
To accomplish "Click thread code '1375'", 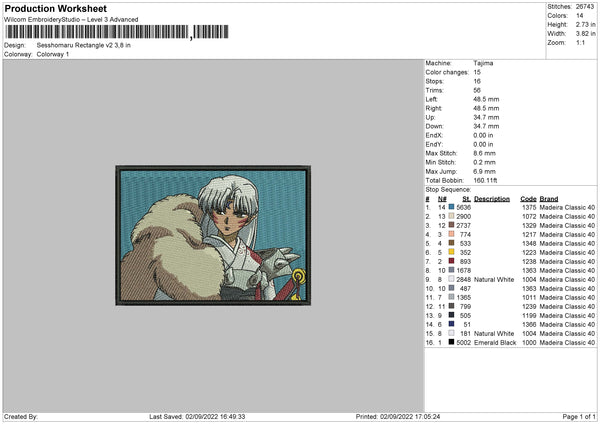I will point(529,207).
